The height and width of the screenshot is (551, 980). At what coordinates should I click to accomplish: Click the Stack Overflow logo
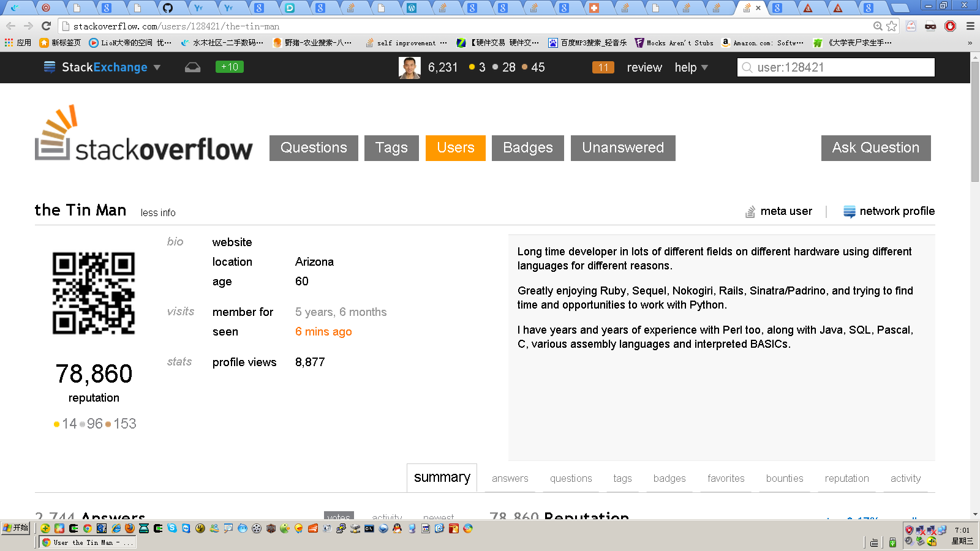(x=144, y=135)
